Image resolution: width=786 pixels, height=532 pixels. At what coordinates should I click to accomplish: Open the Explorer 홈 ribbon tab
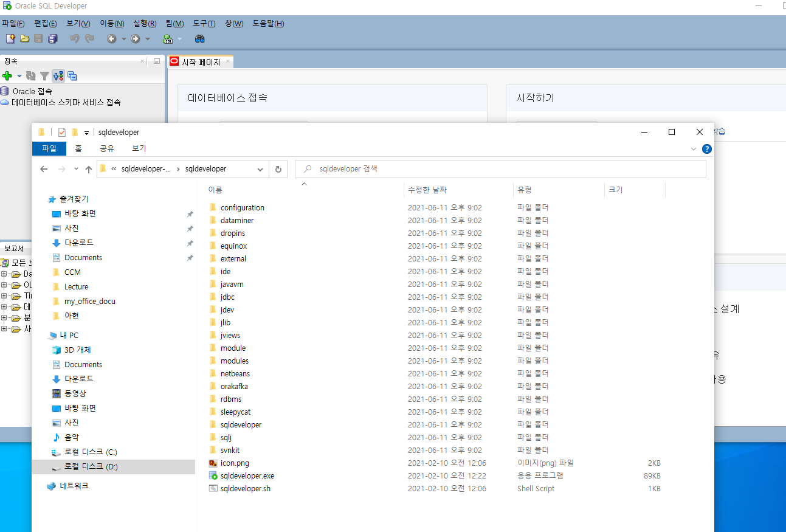[x=78, y=148]
